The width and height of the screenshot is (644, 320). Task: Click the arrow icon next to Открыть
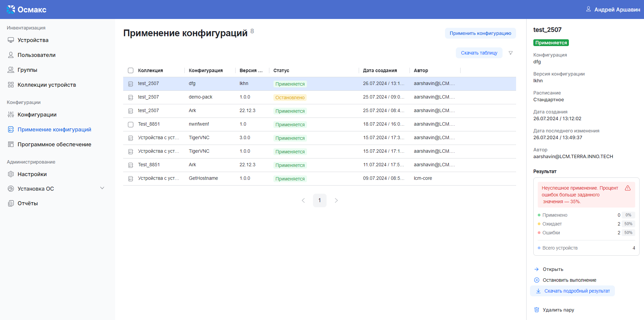[x=536, y=269]
